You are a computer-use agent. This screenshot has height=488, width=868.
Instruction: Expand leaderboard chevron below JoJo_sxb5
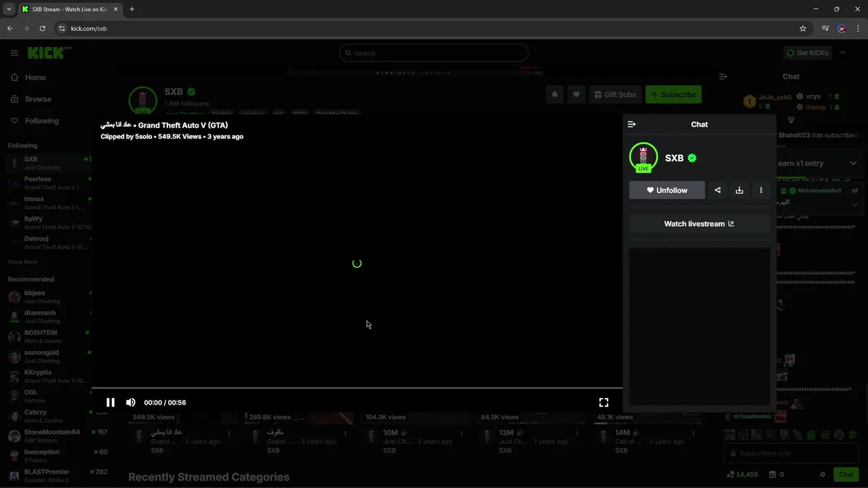[x=791, y=120]
